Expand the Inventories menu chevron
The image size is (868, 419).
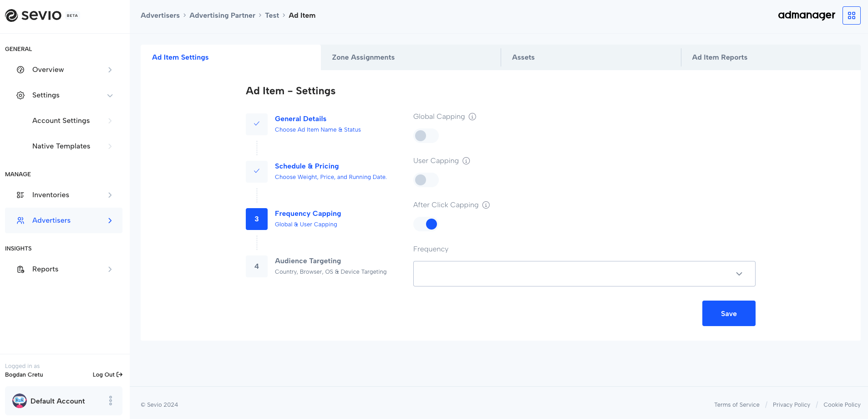110,195
